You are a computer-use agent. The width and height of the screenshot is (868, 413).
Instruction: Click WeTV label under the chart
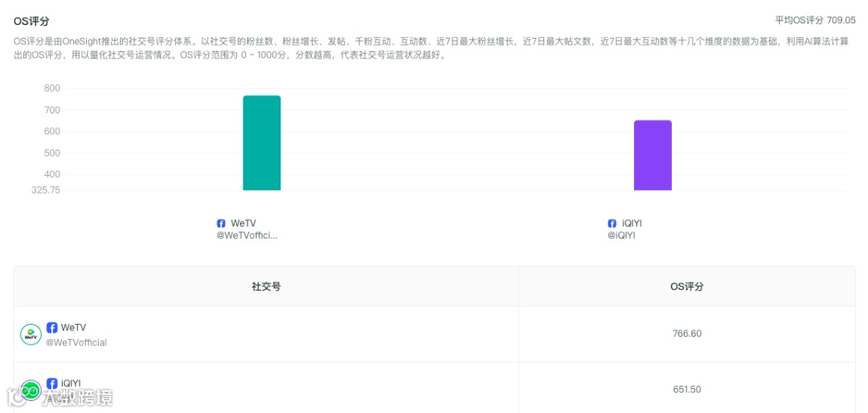coord(244,223)
